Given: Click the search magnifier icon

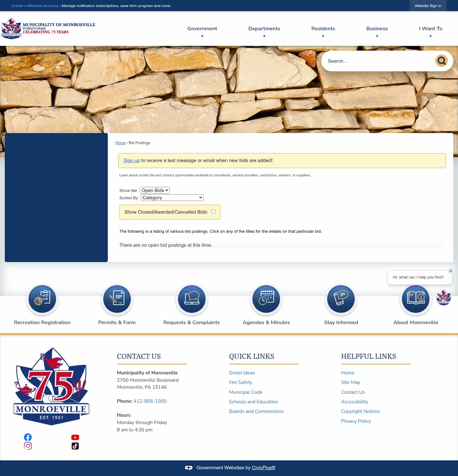Looking at the screenshot, I should tap(441, 61).
